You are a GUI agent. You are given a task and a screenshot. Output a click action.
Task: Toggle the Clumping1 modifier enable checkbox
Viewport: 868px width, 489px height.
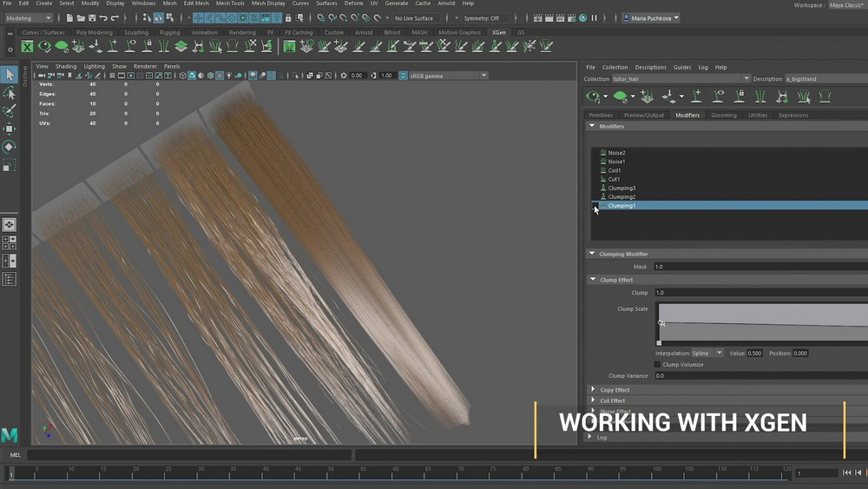point(595,206)
